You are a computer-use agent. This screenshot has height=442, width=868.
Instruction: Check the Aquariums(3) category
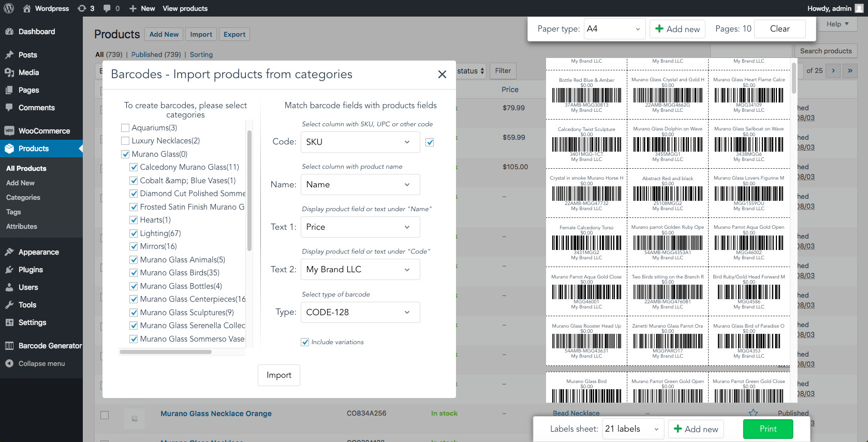click(125, 128)
